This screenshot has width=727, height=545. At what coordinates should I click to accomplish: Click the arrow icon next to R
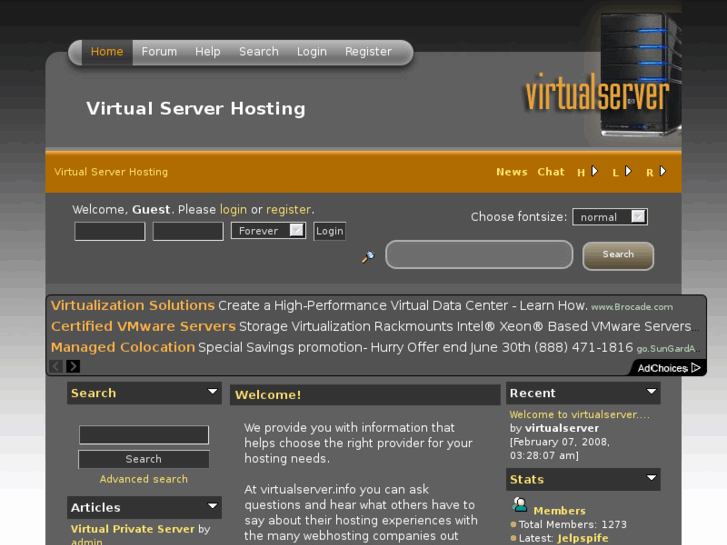click(x=663, y=172)
